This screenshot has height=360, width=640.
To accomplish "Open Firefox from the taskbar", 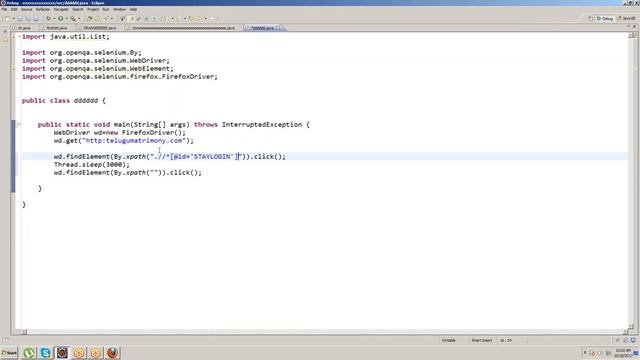I will [113, 353].
